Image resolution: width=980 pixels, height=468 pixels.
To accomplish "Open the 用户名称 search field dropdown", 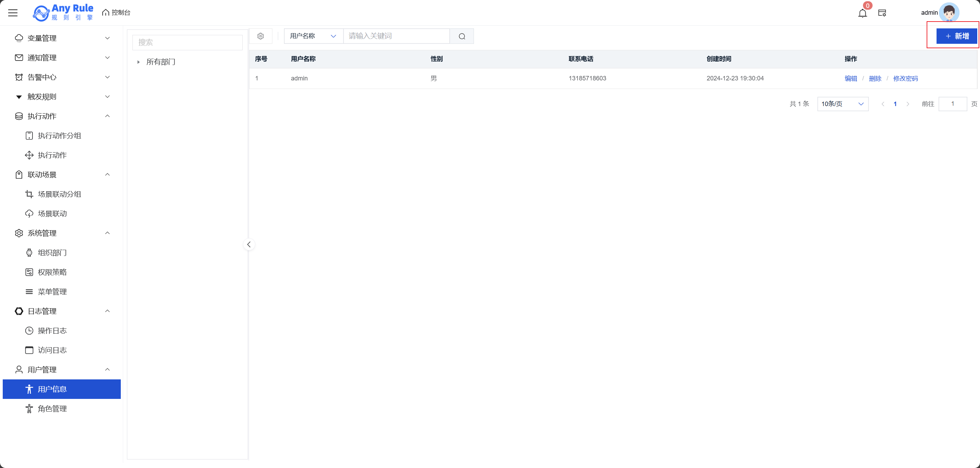I will click(x=313, y=36).
